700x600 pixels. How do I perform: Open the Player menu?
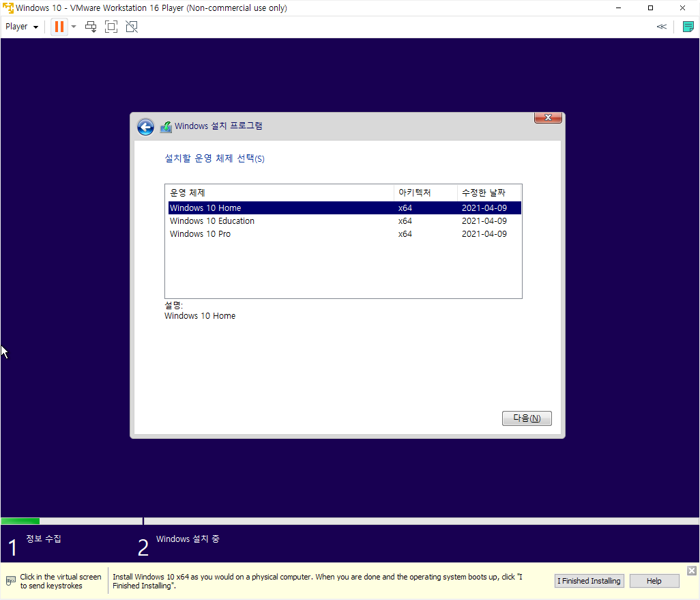click(21, 27)
